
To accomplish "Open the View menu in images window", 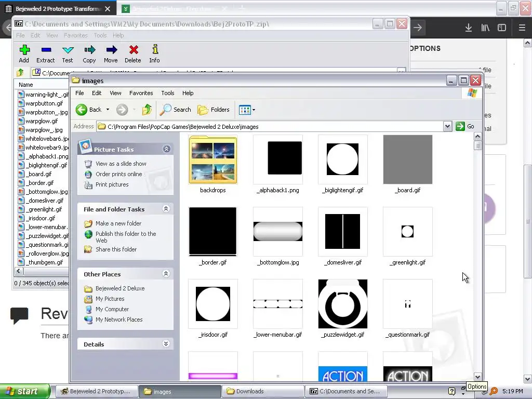I will tap(115, 93).
